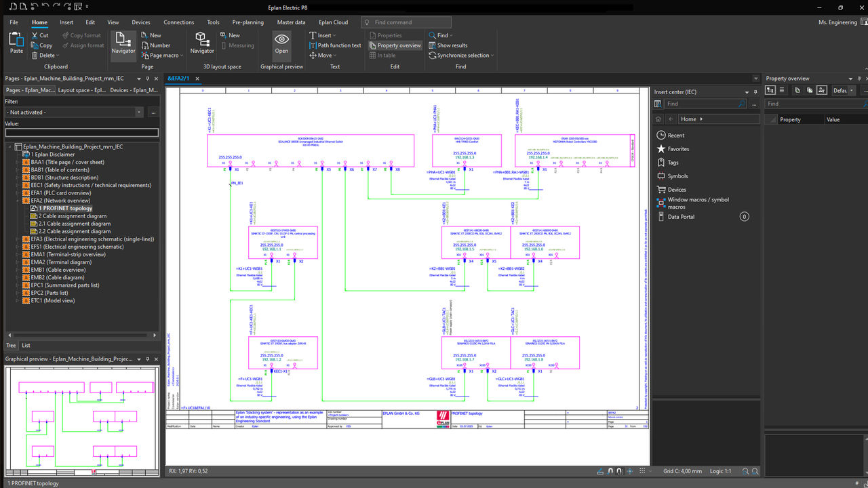This screenshot has height=488, width=868.
Task: Toggle object snap in the status bar
Action: (x=611, y=470)
